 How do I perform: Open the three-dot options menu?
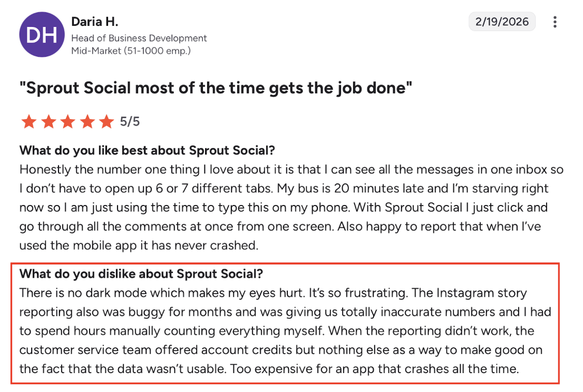555,22
